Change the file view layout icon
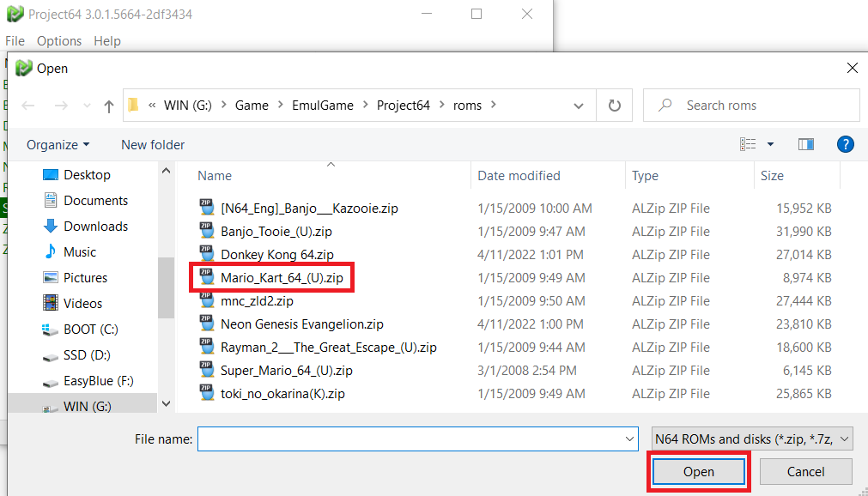The image size is (868, 496). (x=748, y=144)
